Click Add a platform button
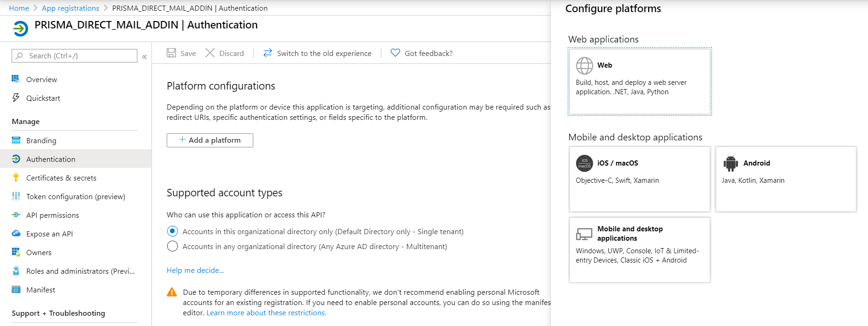868x326 pixels. (210, 140)
